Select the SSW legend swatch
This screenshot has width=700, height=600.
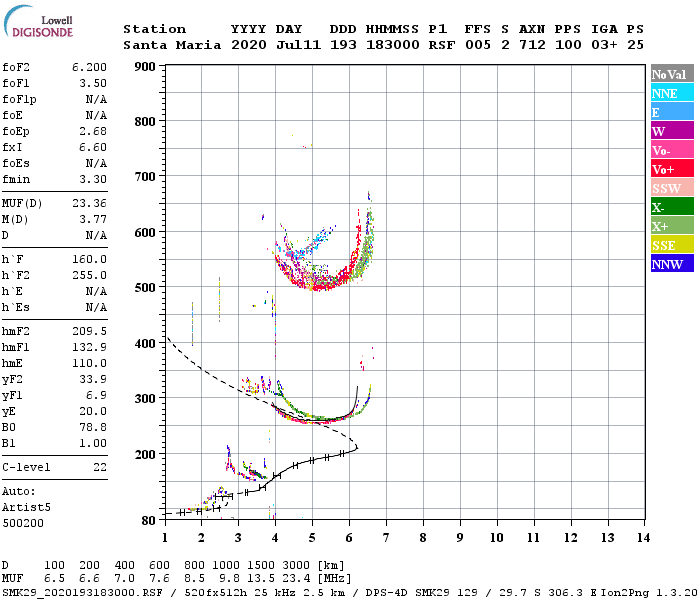point(672,188)
